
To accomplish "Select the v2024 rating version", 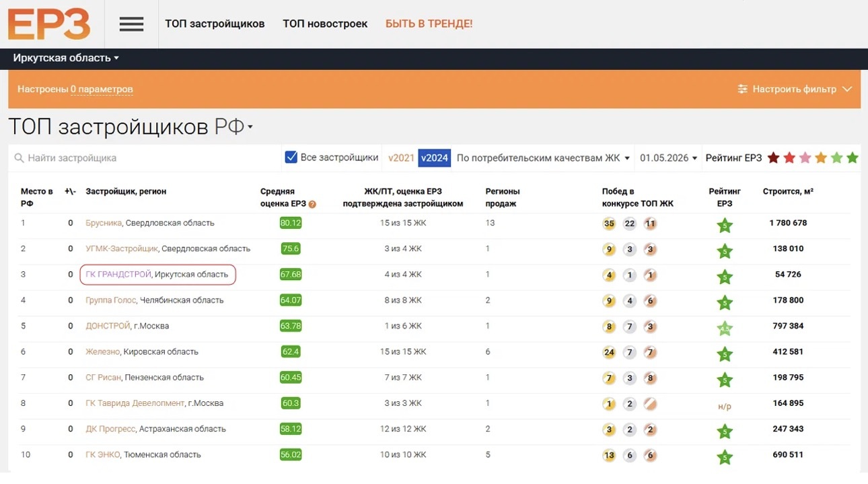I will coord(434,158).
